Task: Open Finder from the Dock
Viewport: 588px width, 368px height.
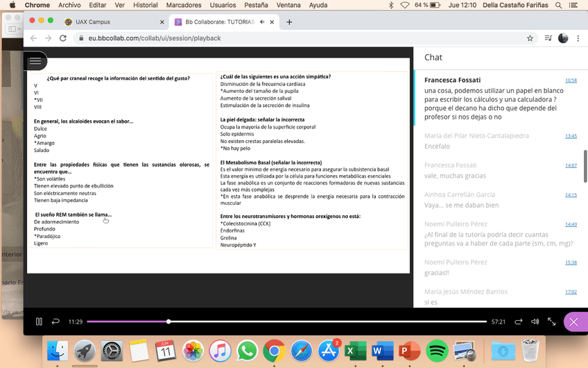Action: (58, 351)
